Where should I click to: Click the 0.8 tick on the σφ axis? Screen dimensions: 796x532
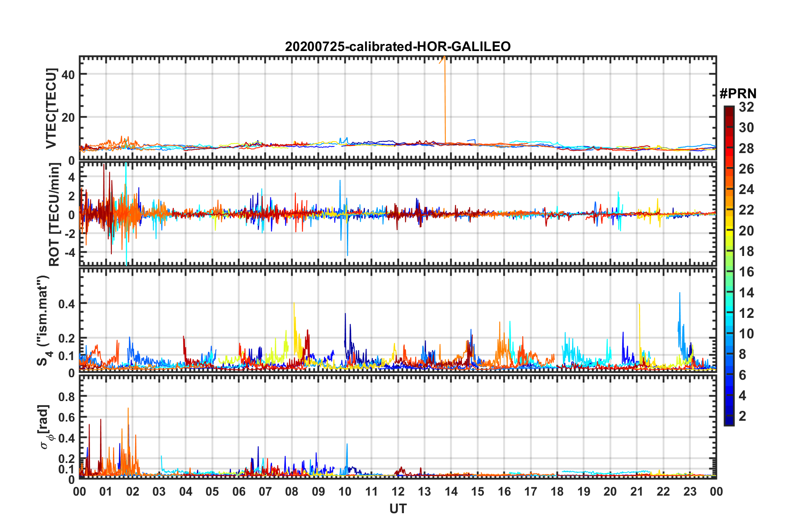[67, 396]
